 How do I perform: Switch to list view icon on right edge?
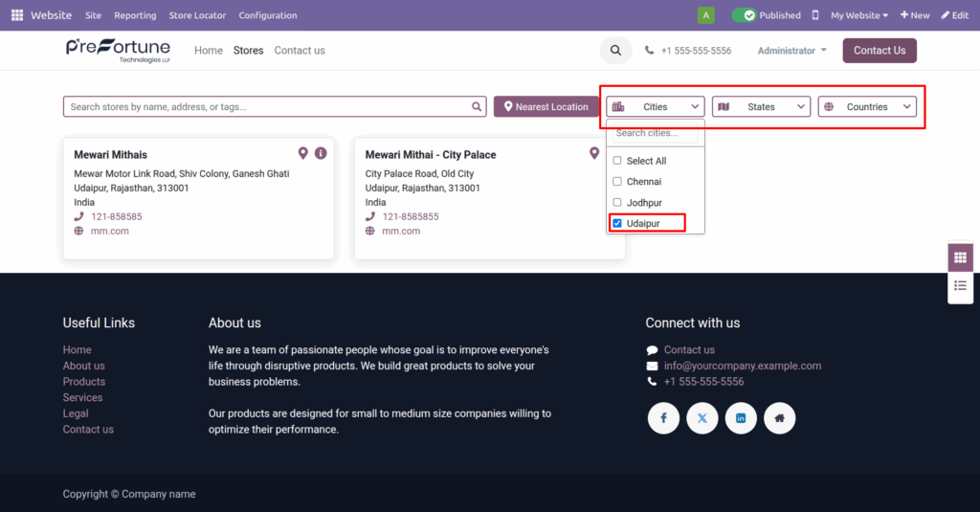point(960,286)
